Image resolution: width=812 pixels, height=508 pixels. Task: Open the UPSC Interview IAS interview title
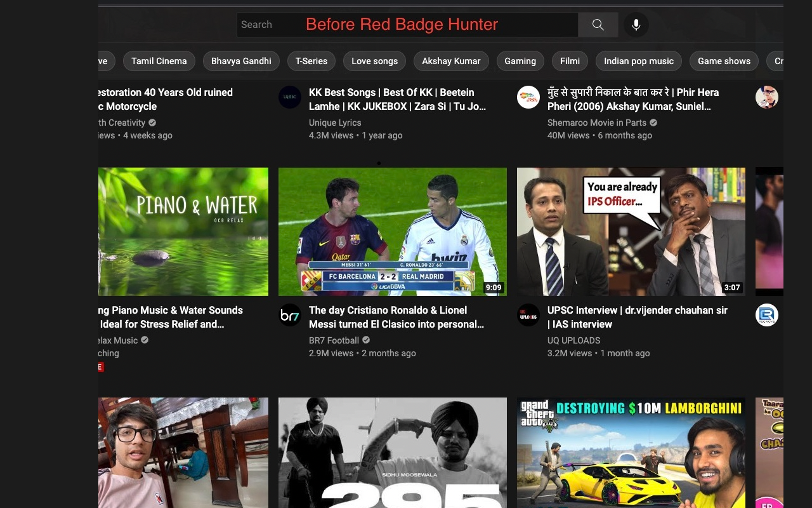(x=638, y=317)
